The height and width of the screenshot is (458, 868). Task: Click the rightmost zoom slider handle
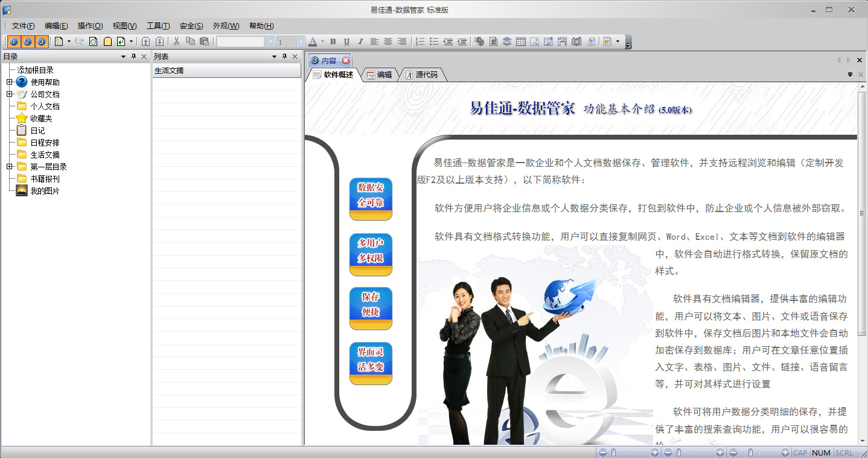point(750,453)
